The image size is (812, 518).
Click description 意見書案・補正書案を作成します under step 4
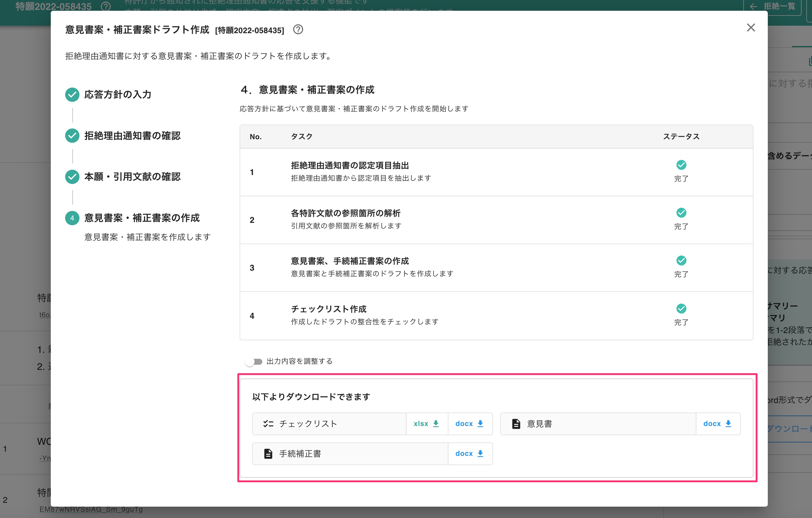point(148,237)
